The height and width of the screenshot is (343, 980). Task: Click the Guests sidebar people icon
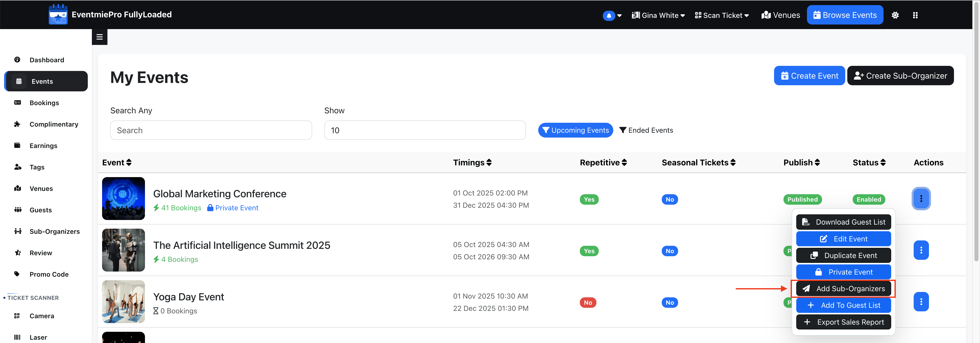[x=18, y=210]
